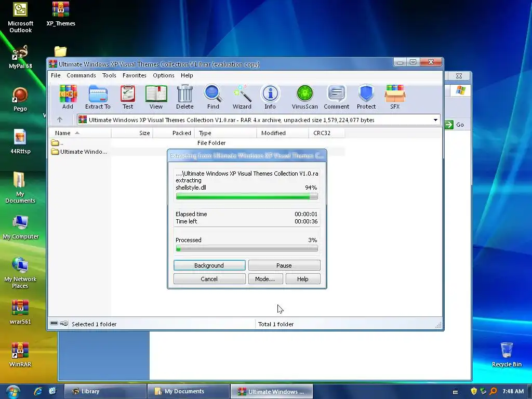Open the Tools menu
This screenshot has width=532, height=399.
(109, 75)
